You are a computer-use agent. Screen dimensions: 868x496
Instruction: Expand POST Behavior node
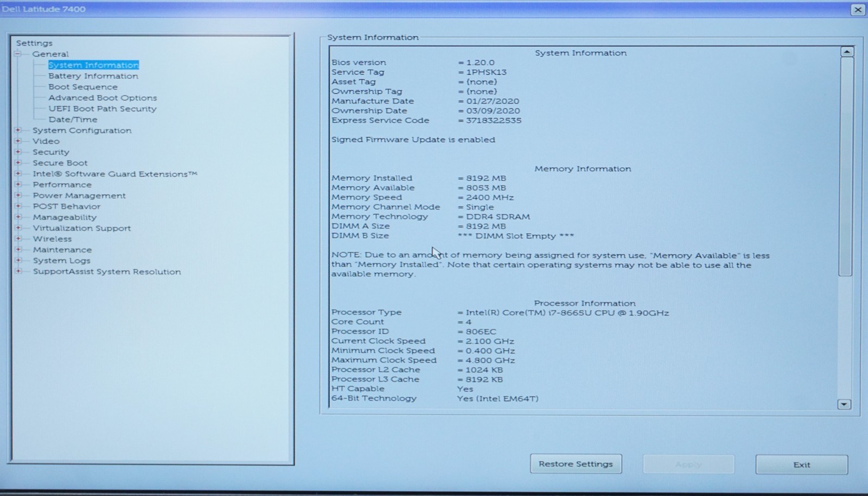(x=18, y=206)
